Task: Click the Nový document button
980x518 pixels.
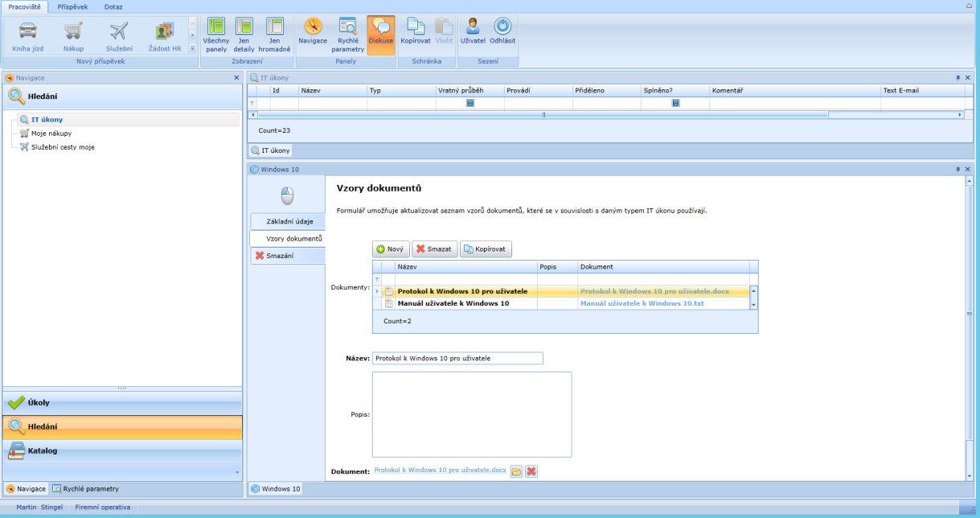Action: pos(391,249)
